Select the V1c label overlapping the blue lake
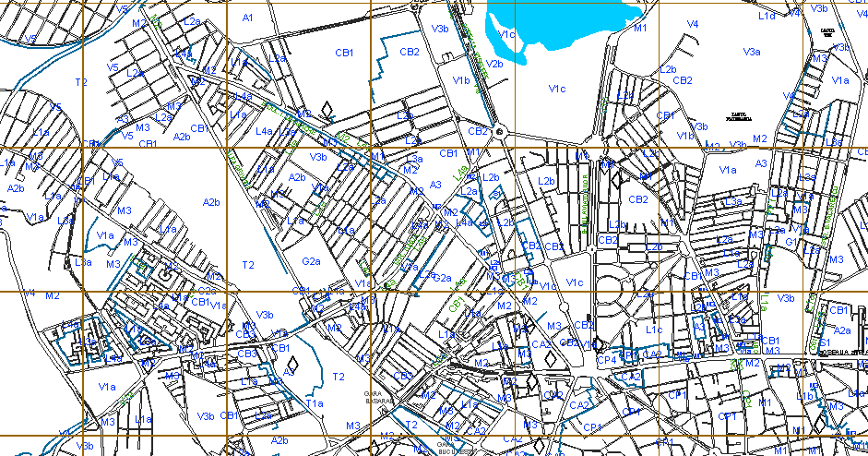The height and width of the screenshot is (456, 868). (506, 34)
